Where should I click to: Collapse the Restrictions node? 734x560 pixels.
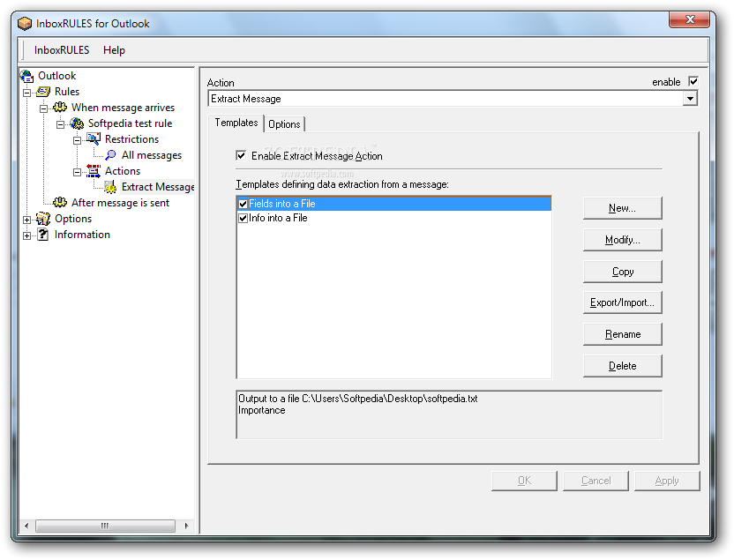(x=78, y=140)
